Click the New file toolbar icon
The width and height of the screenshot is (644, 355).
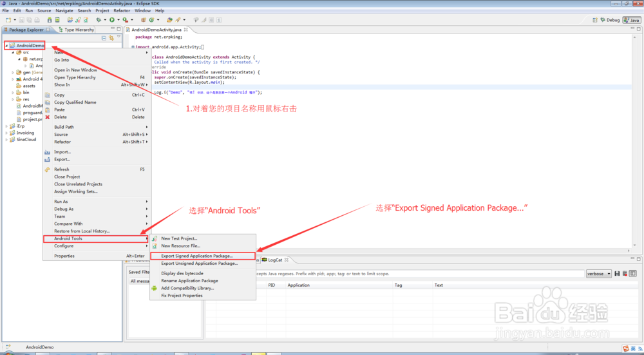click(8, 20)
